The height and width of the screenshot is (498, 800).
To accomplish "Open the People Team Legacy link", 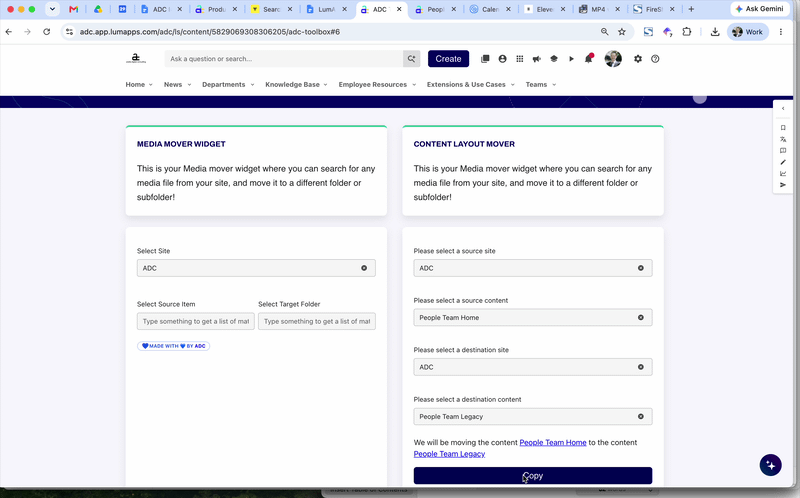I will tap(449, 454).
